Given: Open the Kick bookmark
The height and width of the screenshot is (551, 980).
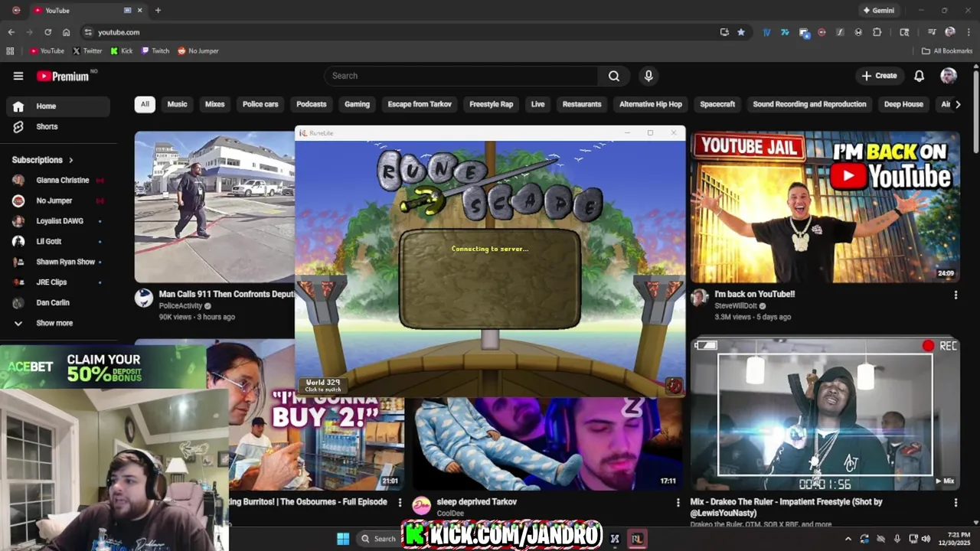Looking at the screenshot, I should [122, 51].
